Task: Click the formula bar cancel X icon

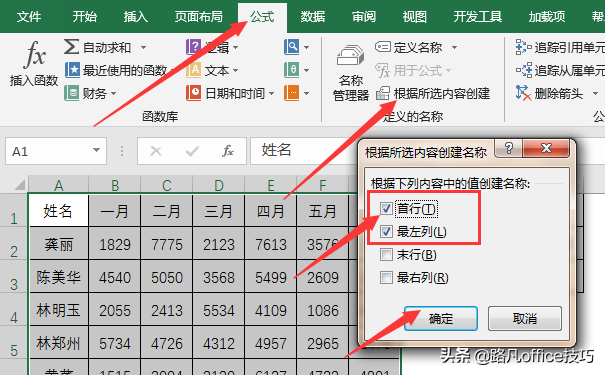Action: click(156, 151)
